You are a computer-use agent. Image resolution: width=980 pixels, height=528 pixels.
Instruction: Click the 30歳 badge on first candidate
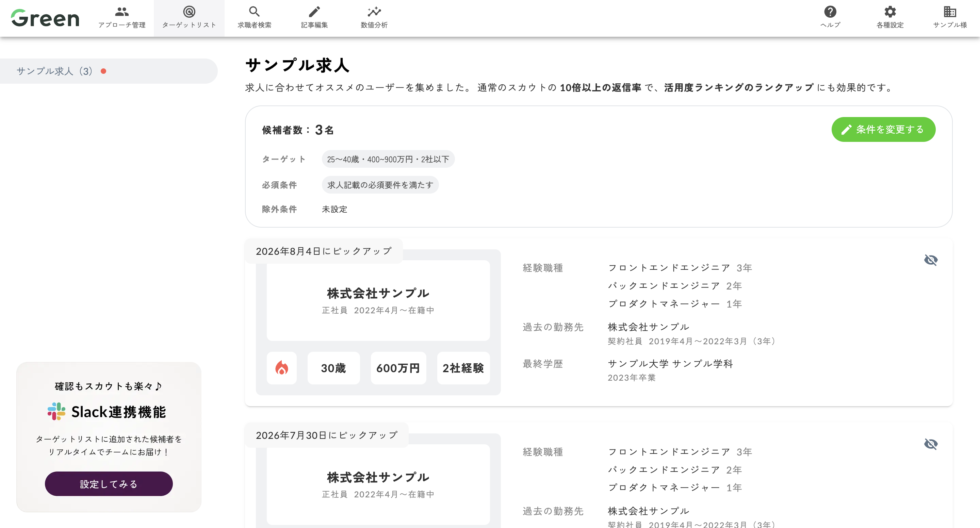[x=333, y=368]
